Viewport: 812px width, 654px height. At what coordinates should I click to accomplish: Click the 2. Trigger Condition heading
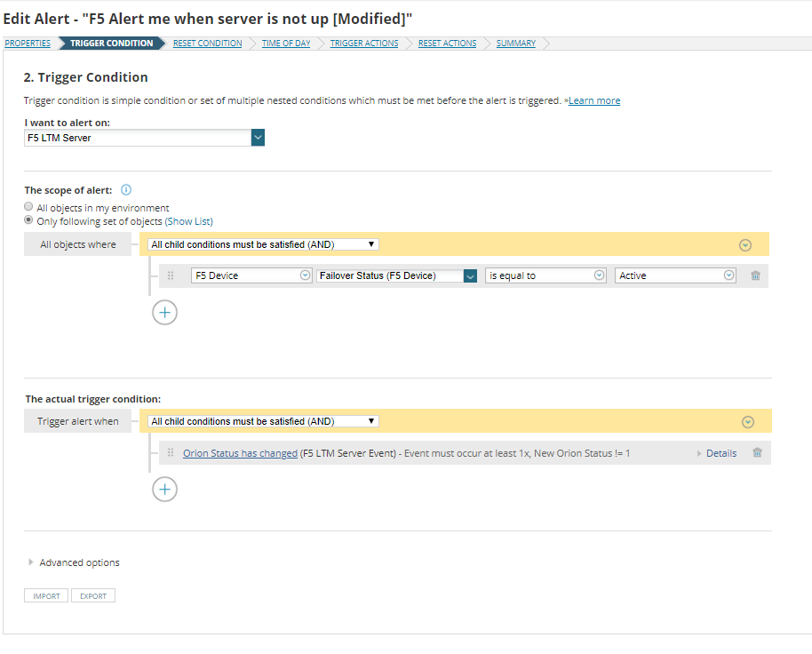point(85,77)
